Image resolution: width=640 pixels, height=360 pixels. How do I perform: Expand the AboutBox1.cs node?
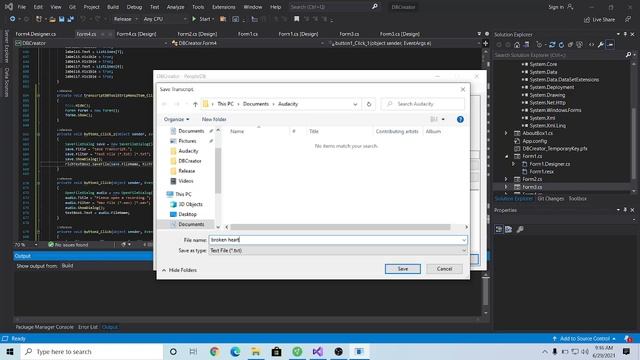coord(506,133)
